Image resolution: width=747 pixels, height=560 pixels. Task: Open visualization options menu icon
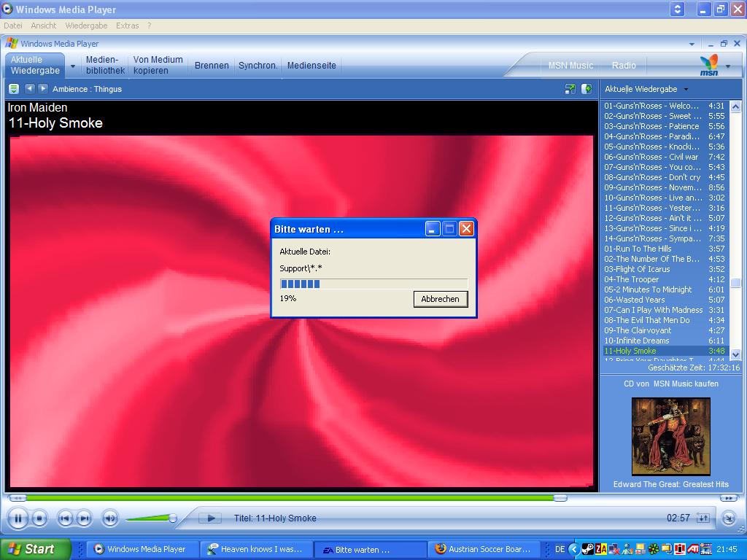tap(14, 89)
